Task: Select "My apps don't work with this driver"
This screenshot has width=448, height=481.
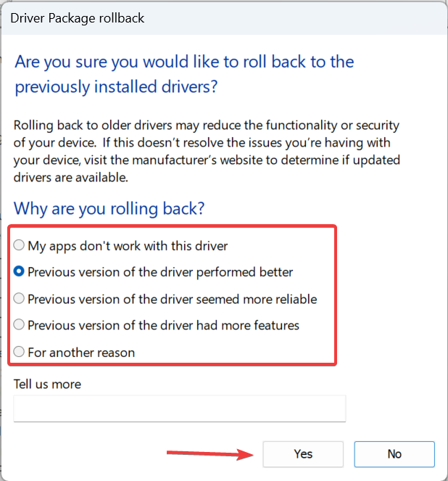Action: pyautogui.click(x=128, y=246)
